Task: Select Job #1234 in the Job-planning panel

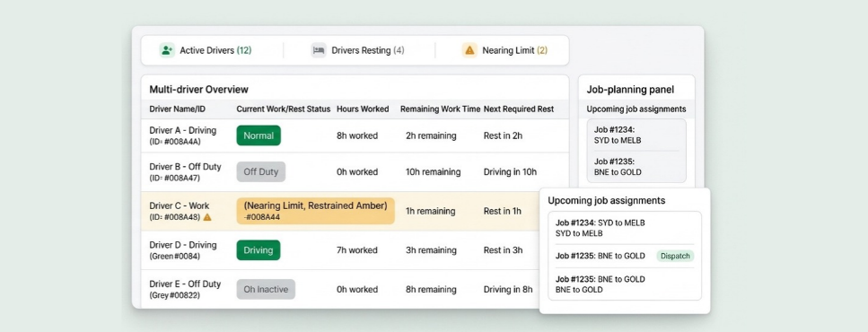Action: pyautogui.click(x=636, y=135)
